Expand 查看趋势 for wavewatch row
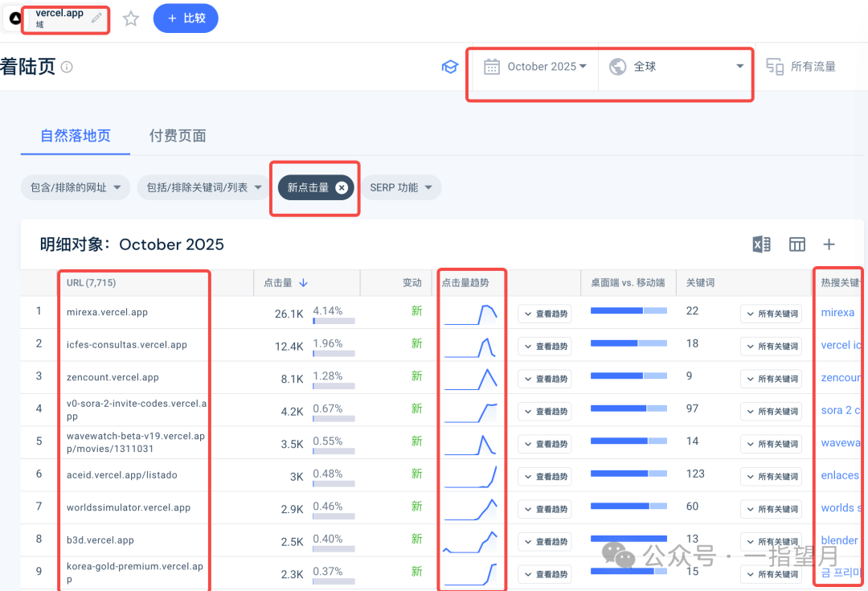 pyautogui.click(x=545, y=444)
